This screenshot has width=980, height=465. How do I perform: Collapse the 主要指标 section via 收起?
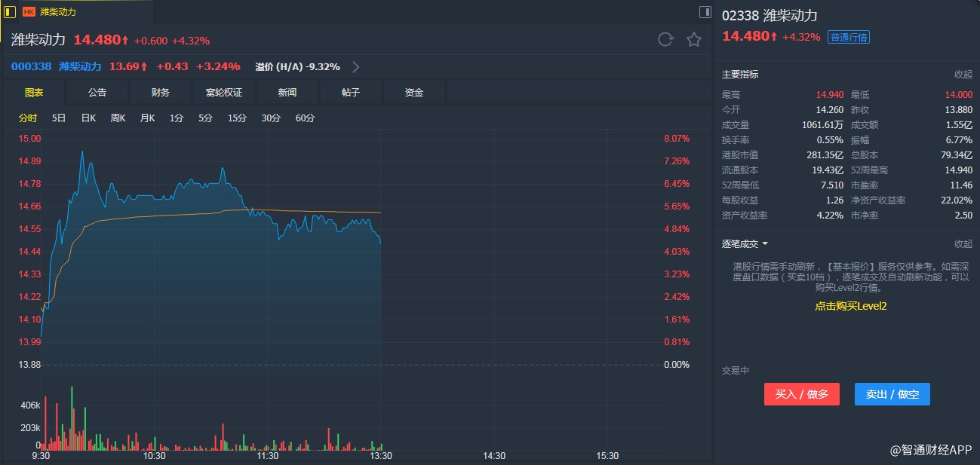click(963, 75)
